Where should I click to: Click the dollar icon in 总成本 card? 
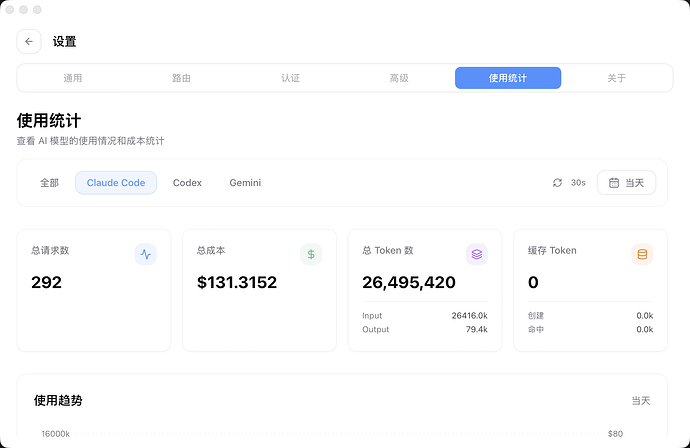click(311, 254)
